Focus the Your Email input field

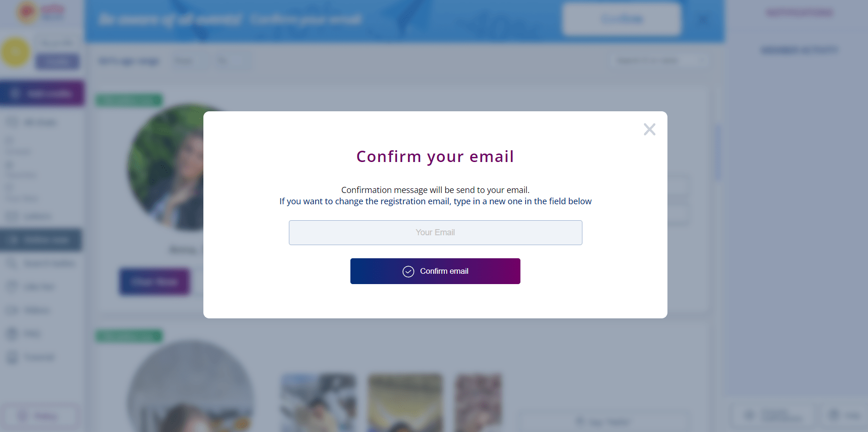[435, 232]
